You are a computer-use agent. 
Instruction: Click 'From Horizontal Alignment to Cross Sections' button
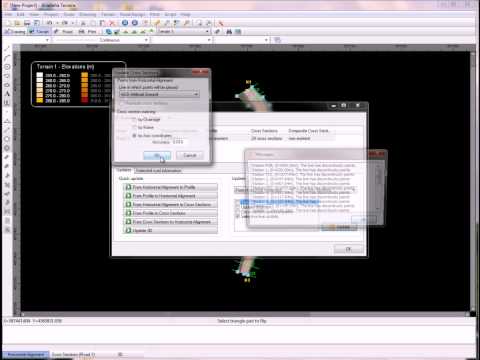[x=170, y=205]
